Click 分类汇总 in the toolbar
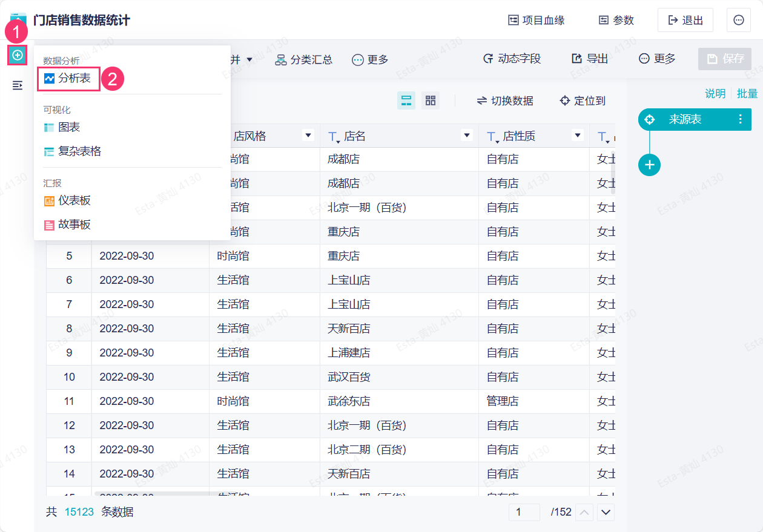Image resolution: width=763 pixels, height=532 pixels. pyautogui.click(x=304, y=59)
